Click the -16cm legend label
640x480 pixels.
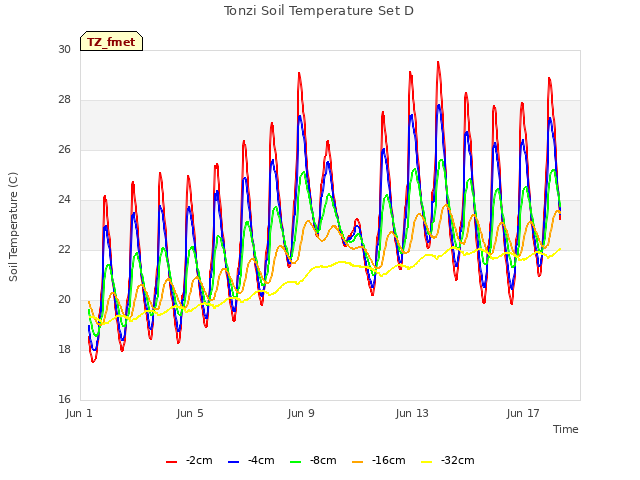[389, 460]
